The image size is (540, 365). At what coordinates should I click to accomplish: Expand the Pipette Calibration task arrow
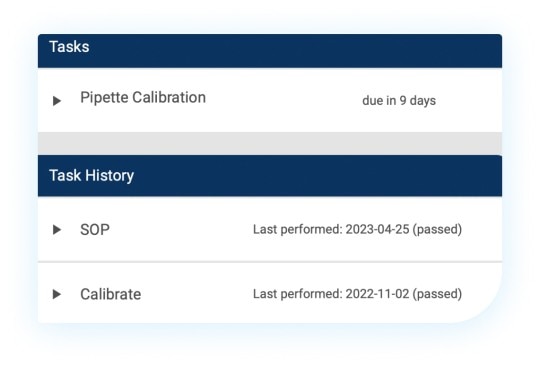(x=57, y=101)
